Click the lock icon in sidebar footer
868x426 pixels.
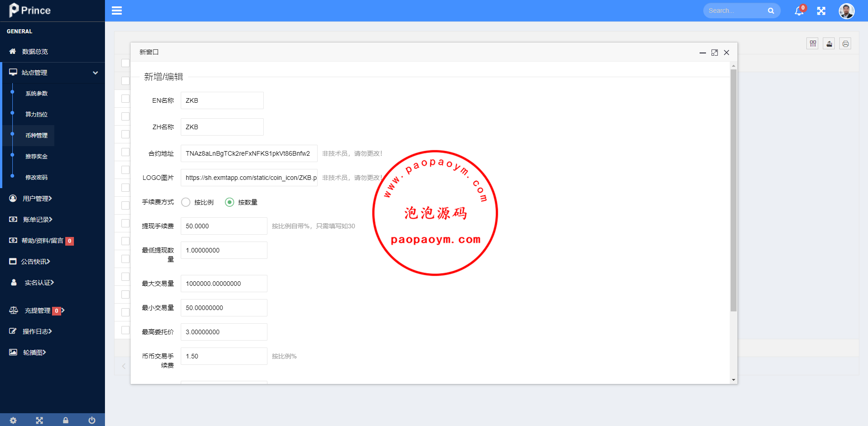66,420
